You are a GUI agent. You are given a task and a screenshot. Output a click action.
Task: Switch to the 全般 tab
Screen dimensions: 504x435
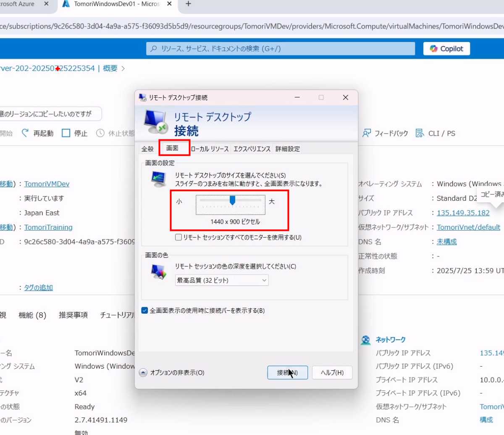pyautogui.click(x=147, y=149)
